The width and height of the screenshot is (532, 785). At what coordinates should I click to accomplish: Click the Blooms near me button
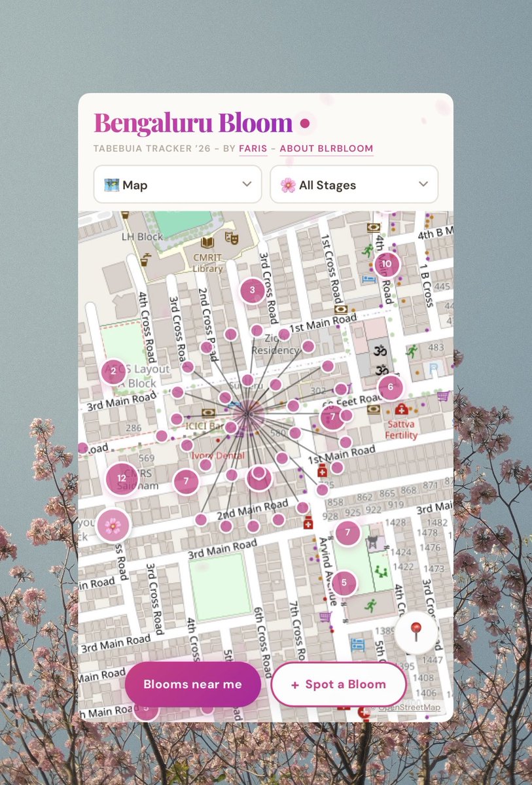point(193,684)
